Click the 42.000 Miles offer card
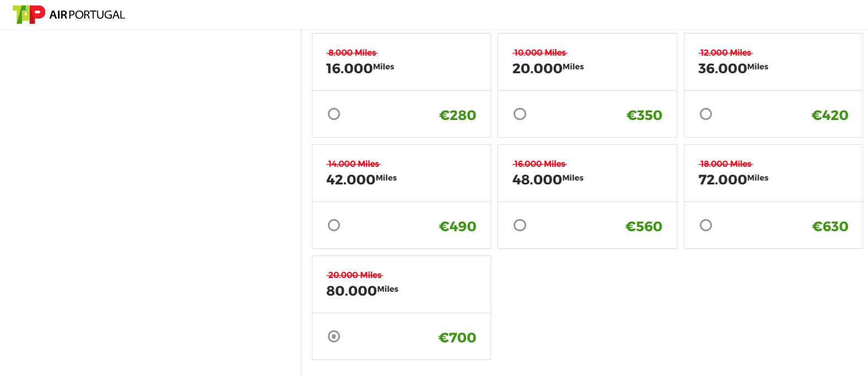Screen dimensions: 868x376 point(401,197)
